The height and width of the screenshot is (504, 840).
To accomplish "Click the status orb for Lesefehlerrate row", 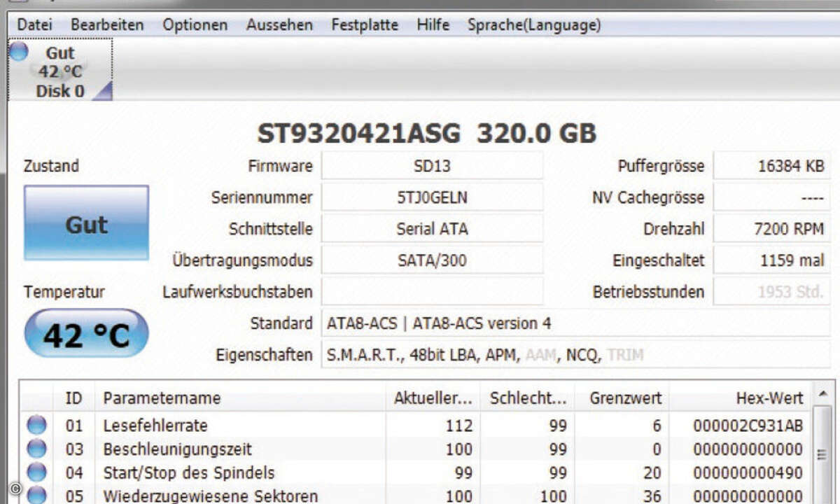I will coord(36,425).
